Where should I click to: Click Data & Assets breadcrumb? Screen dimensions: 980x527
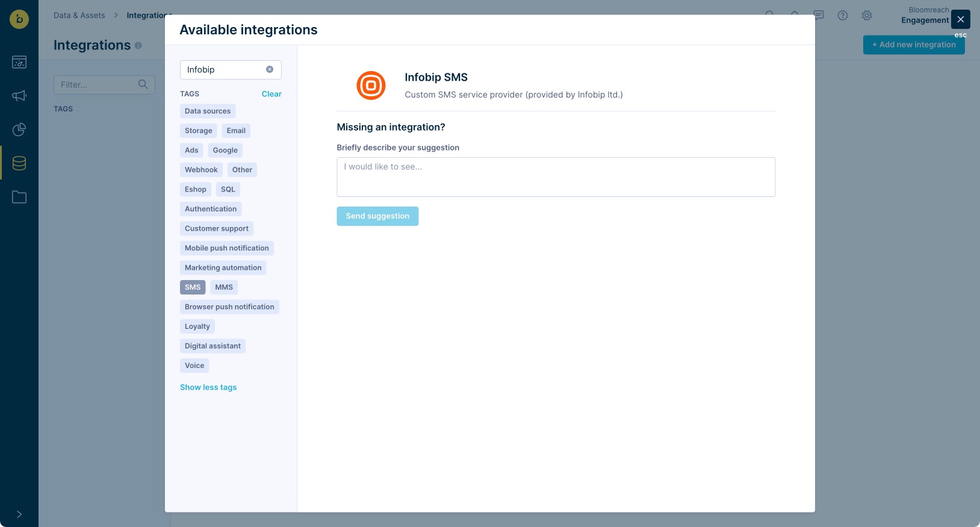pyautogui.click(x=79, y=16)
